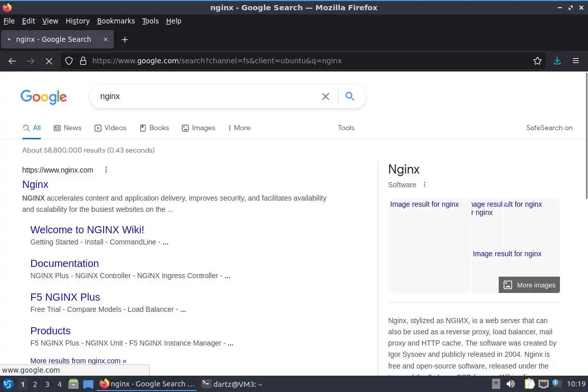Open the notification tray icon with alert
The height and width of the screenshot is (392, 588).
pyautogui.click(x=556, y=383)
